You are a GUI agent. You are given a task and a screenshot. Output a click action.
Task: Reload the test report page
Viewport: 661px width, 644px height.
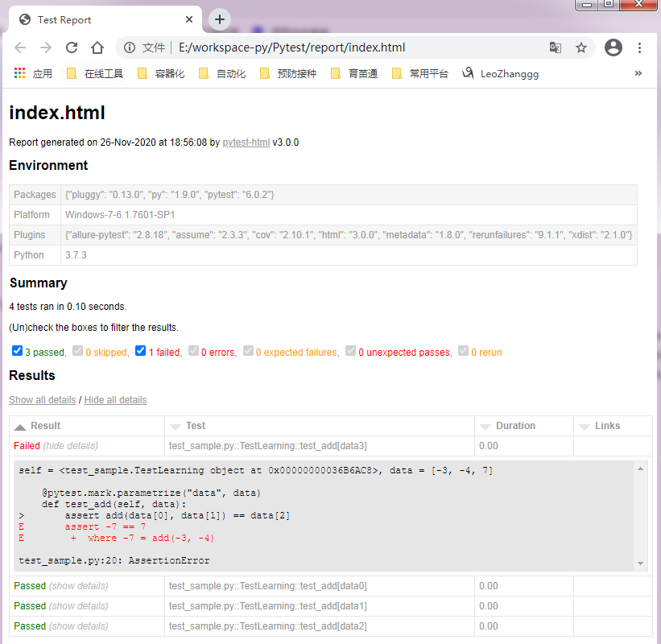click(x=72, y=47)
